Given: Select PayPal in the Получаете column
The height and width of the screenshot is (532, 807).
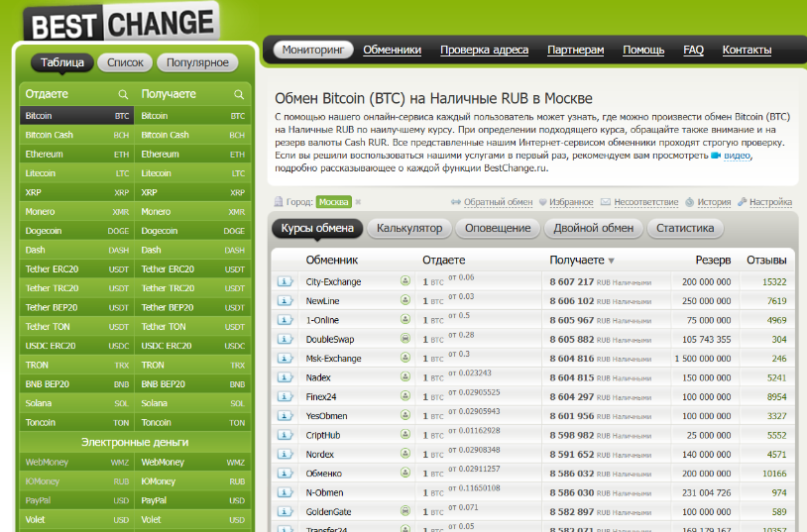Looking at the screenshot, I should click(193, 500).
